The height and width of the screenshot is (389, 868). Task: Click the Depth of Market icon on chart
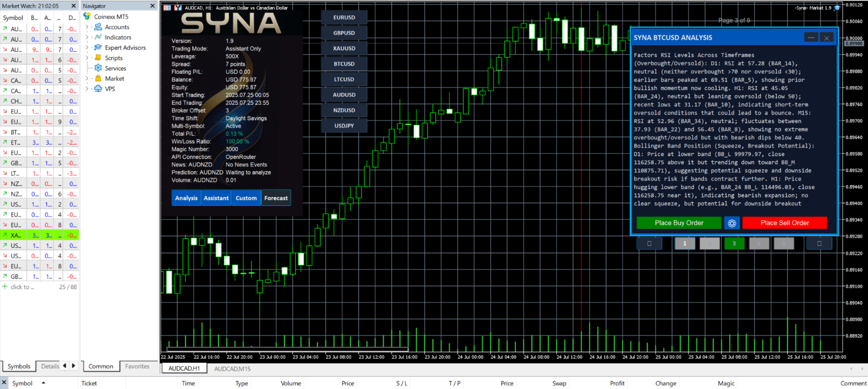(167, 8)
